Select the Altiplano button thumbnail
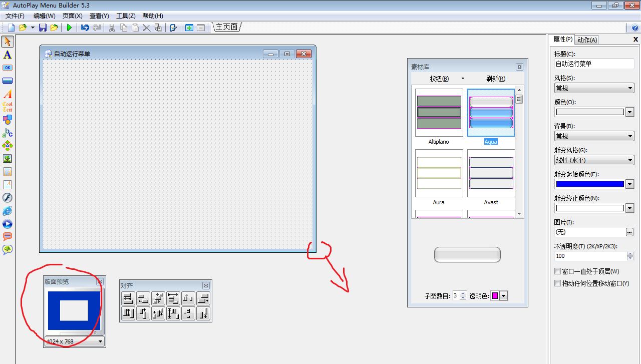The image size is (641, 364). click(439, 113)
